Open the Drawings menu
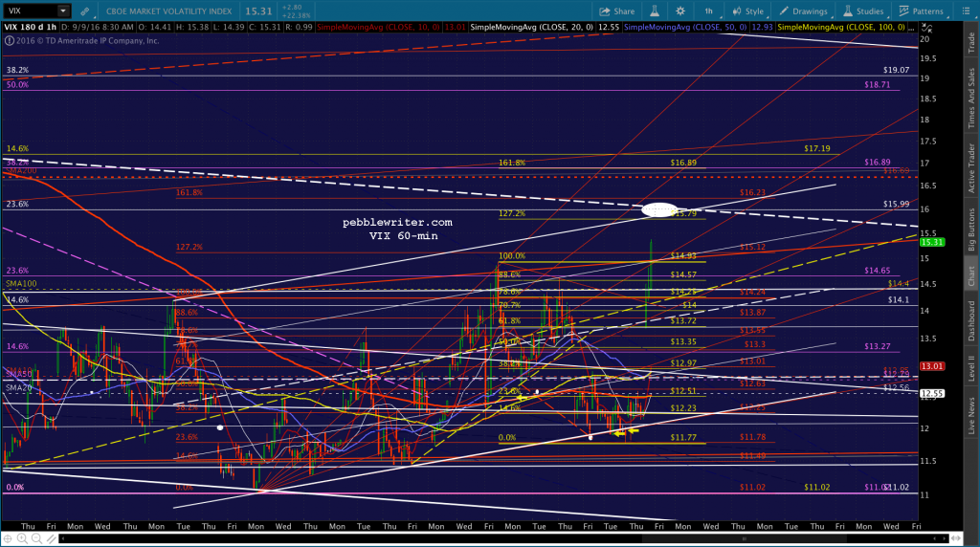 (803, 11)
